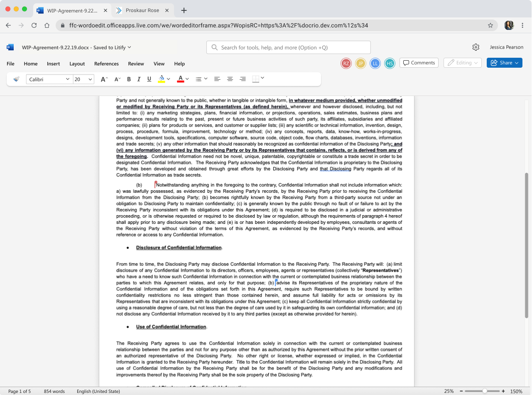Open the borders dropdown arrow
Viewport: 532px width, 395px height.
click(262, 78)
